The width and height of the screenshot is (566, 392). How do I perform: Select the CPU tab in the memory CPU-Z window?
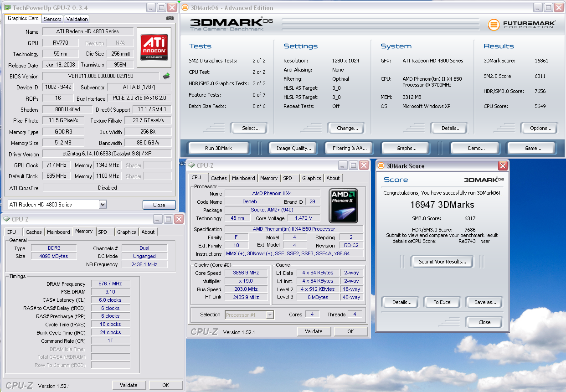(x=11, y=232)
